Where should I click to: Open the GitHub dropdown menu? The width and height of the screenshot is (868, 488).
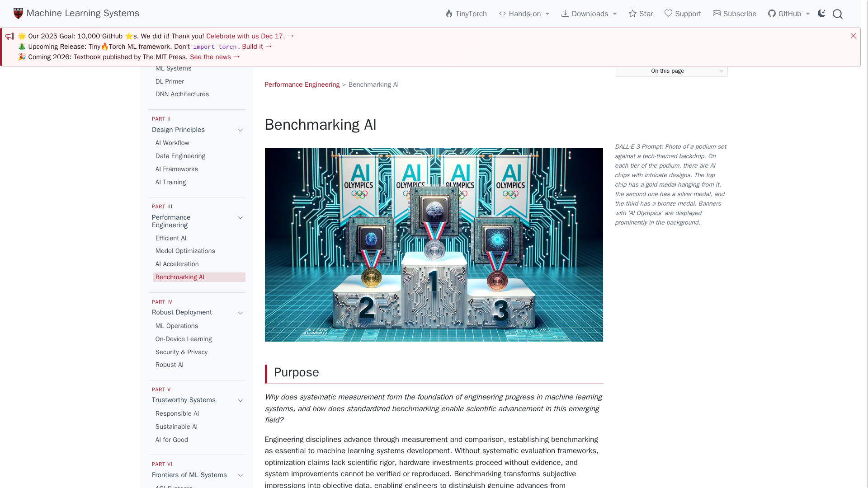click(789, 14)
